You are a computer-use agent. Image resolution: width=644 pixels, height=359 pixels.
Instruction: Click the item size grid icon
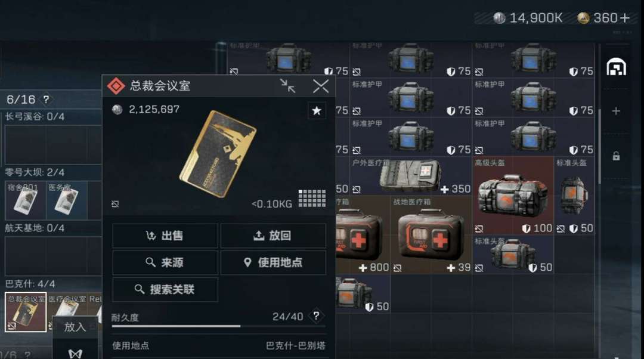click(312, 199)
